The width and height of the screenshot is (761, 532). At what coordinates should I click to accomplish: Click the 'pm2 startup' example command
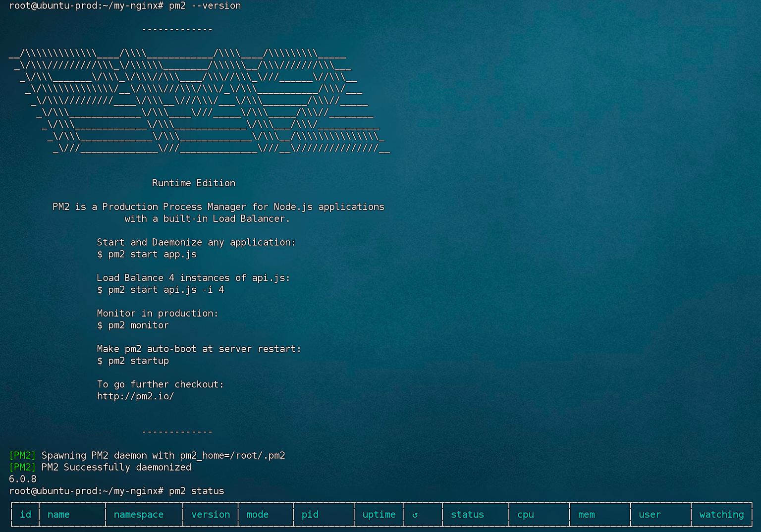click(138, 361)
